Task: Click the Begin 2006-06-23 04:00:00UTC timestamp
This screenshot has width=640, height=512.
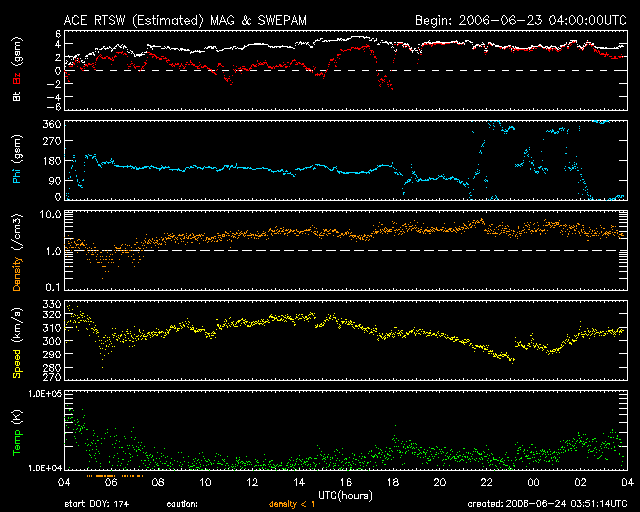Action: click(521, 20)
